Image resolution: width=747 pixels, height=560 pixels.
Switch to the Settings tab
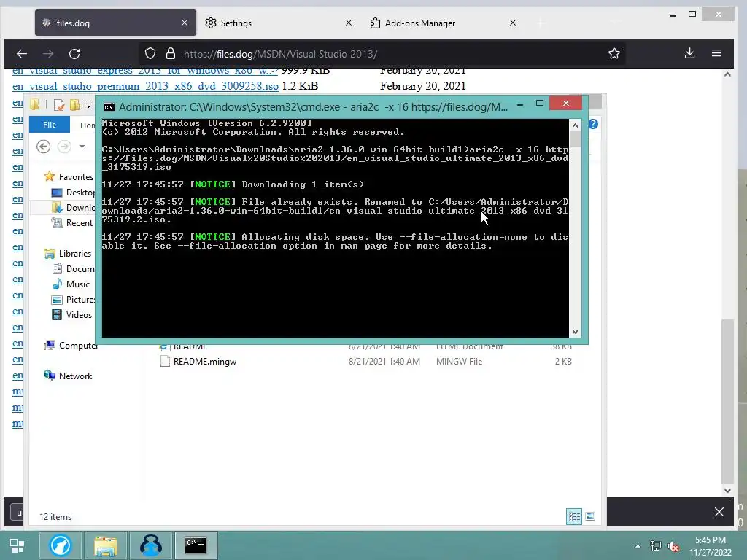click(x=279, y=23)
